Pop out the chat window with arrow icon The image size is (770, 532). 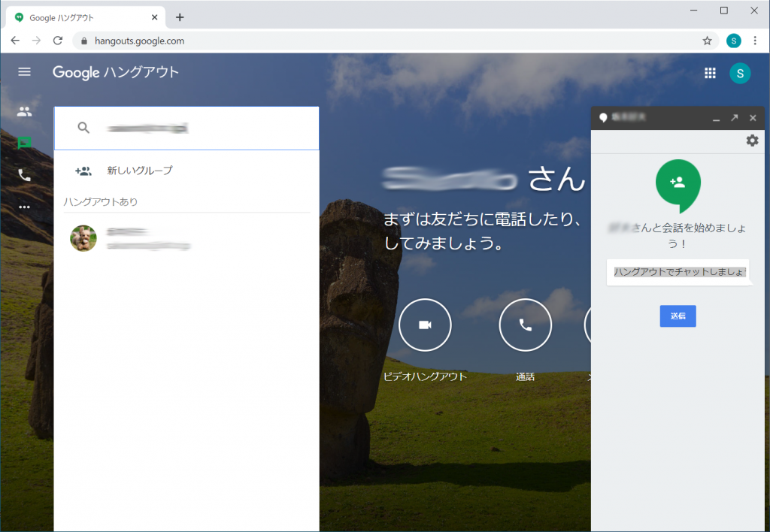(x=734, y=118)
